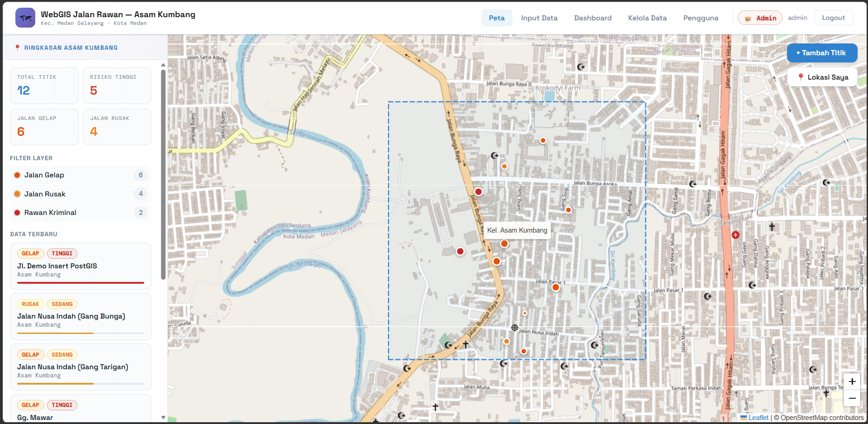This screenshot has height=424, width=868.
Task: Click the small marker near Gang Suri
Action: (569, 210)
